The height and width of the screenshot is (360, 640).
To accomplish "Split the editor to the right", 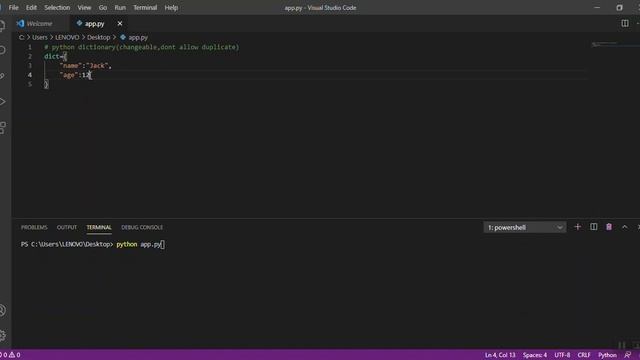I will pos(624,24).
